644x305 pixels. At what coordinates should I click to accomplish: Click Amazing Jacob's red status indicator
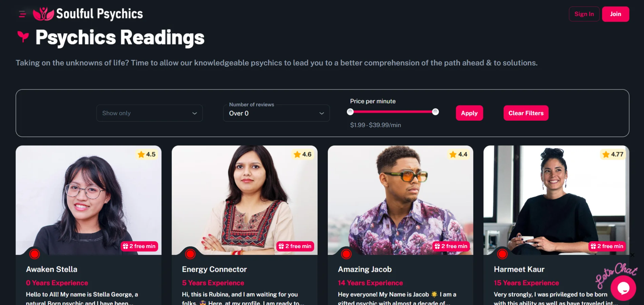(346, 254)
